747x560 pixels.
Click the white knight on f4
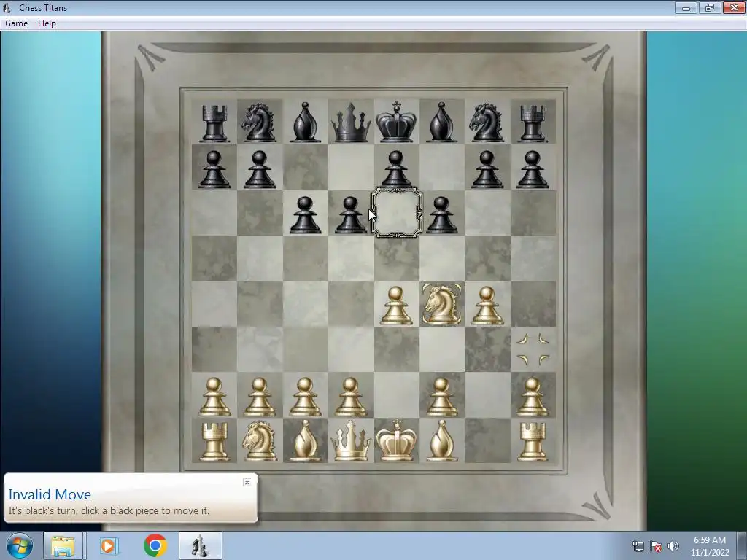441,304
